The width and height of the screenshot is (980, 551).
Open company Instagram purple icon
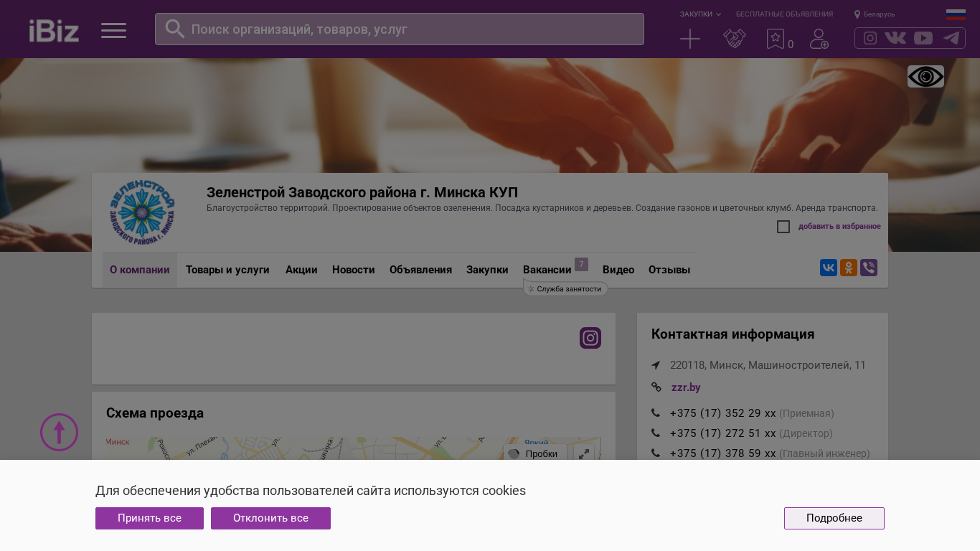pos(590,338)
